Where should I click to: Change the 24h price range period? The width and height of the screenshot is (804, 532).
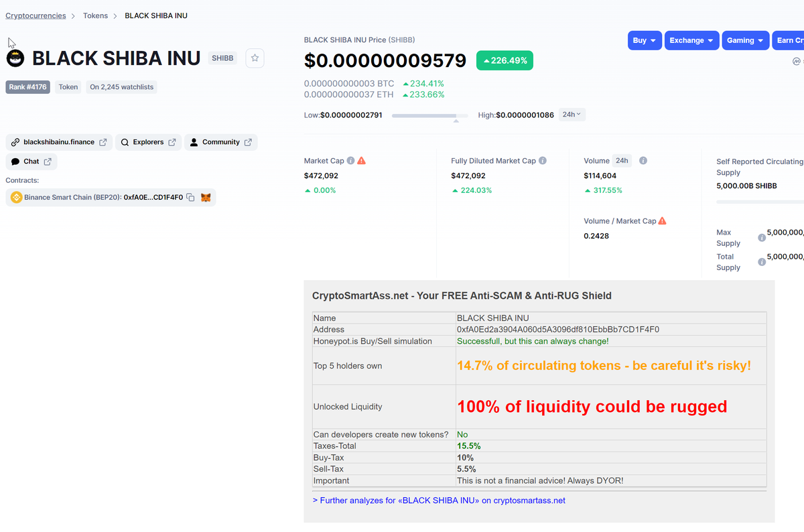click(572, 115)
